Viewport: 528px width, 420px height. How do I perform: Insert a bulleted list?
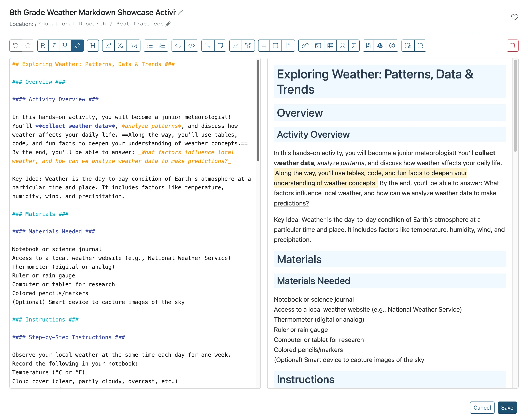(150, 46)
